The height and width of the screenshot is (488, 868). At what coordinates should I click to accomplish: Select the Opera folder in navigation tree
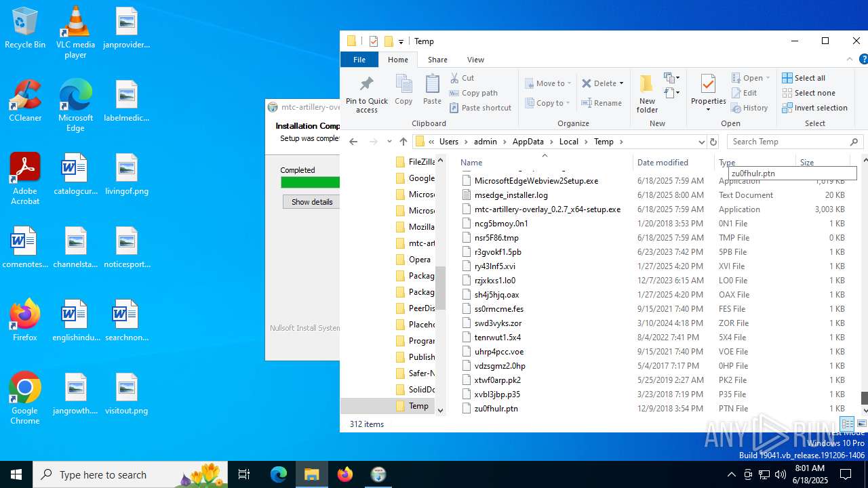coord(419,260)
